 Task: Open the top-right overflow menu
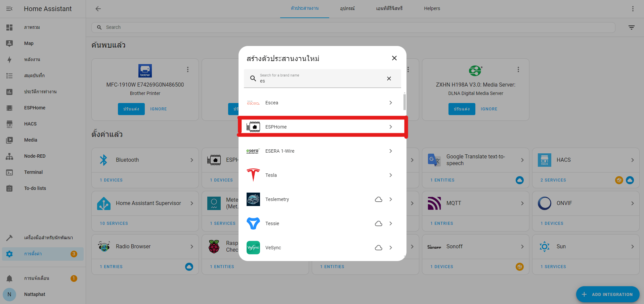click(633, 9)
